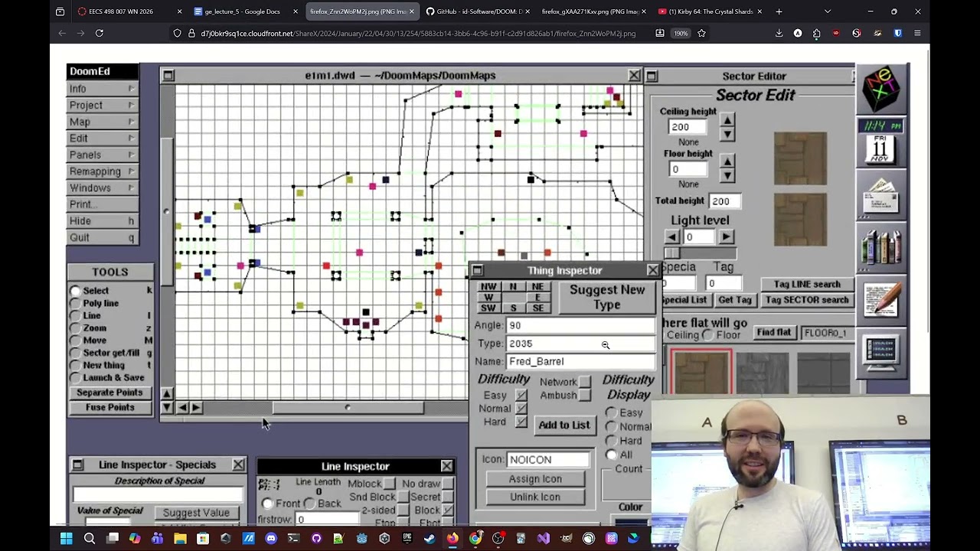The height and width of the screenshot is (551, 980).
Task: Miniaturize the Sector Editor window
Action: click(x=652, y=77)
